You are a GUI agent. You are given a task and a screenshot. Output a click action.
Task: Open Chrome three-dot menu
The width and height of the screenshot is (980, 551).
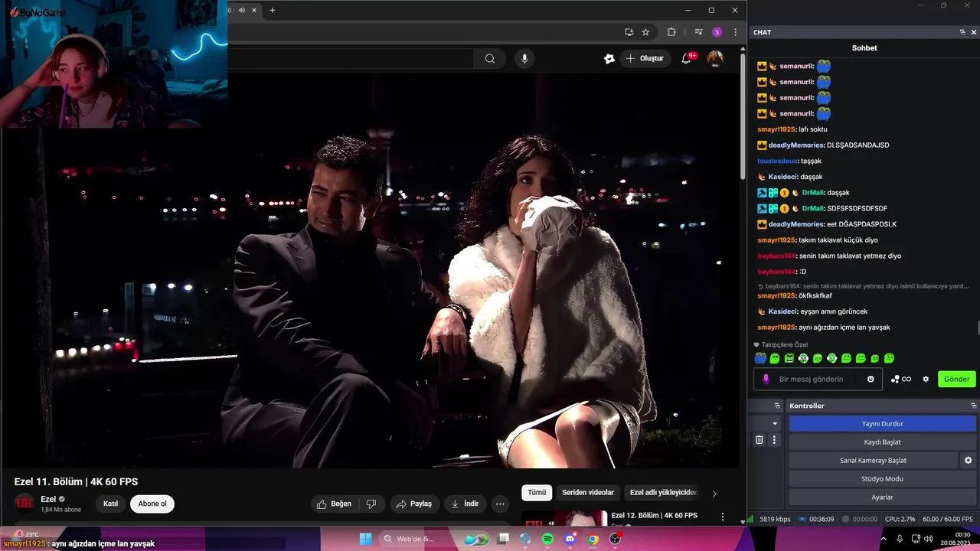click(x=735, y=32)
